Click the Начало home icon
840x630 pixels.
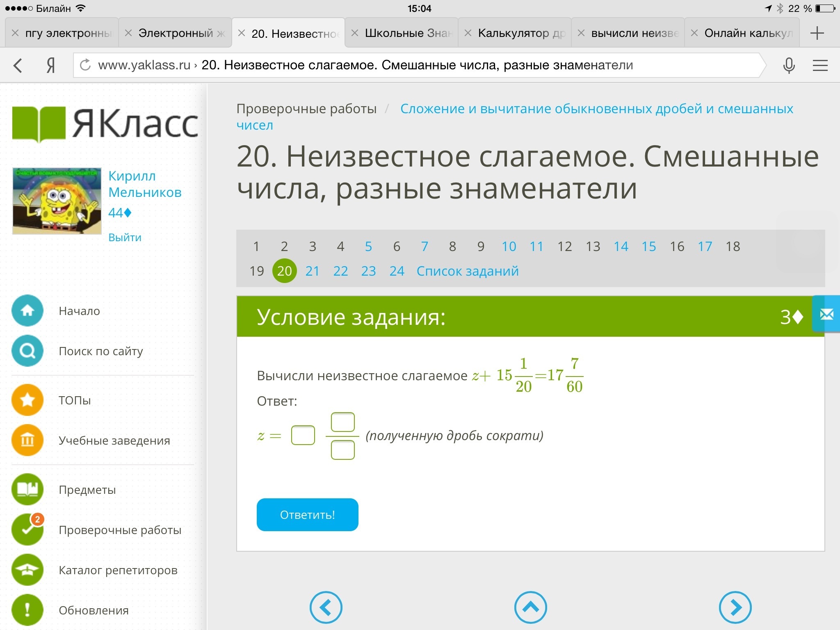(x=27, y=311)
